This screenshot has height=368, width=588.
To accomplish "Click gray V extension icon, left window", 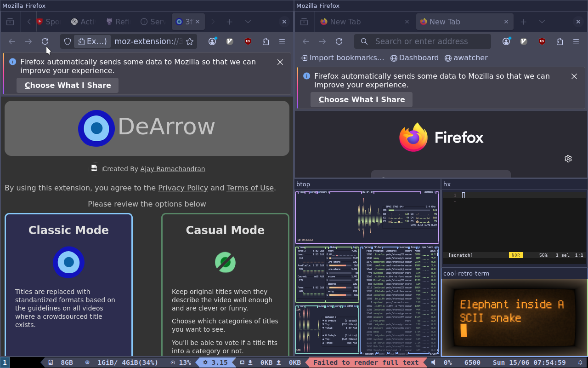I will (x=230, y=41).
